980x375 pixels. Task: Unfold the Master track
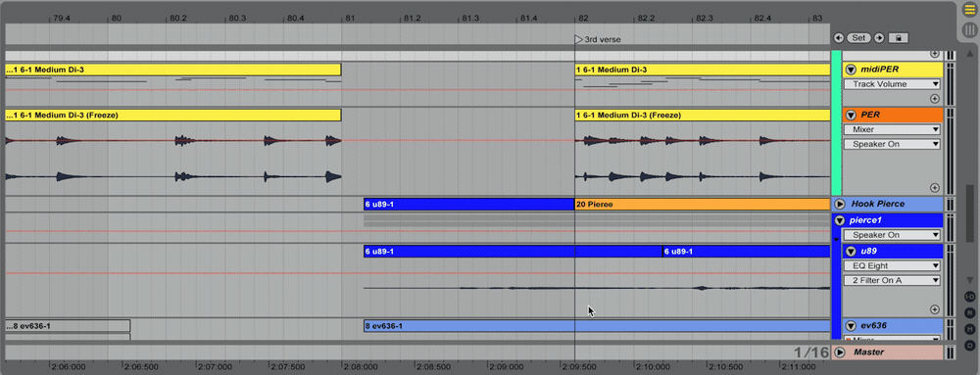tap(840, 352)
